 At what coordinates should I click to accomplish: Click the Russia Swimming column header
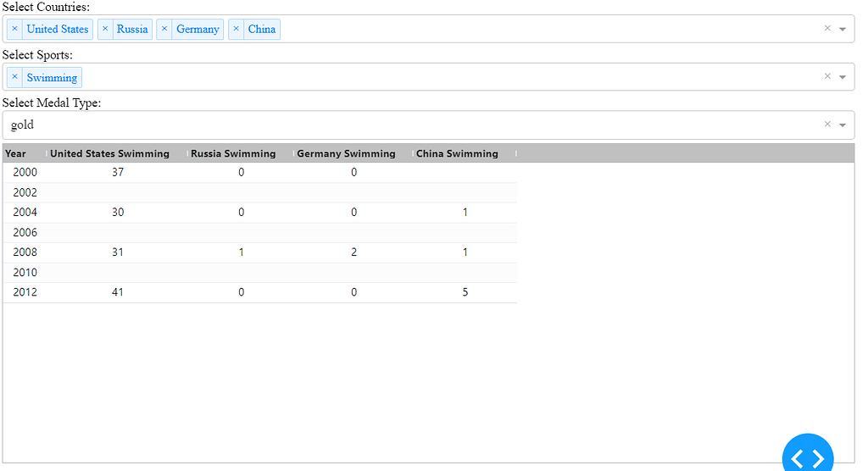click(x=241, y=153)
